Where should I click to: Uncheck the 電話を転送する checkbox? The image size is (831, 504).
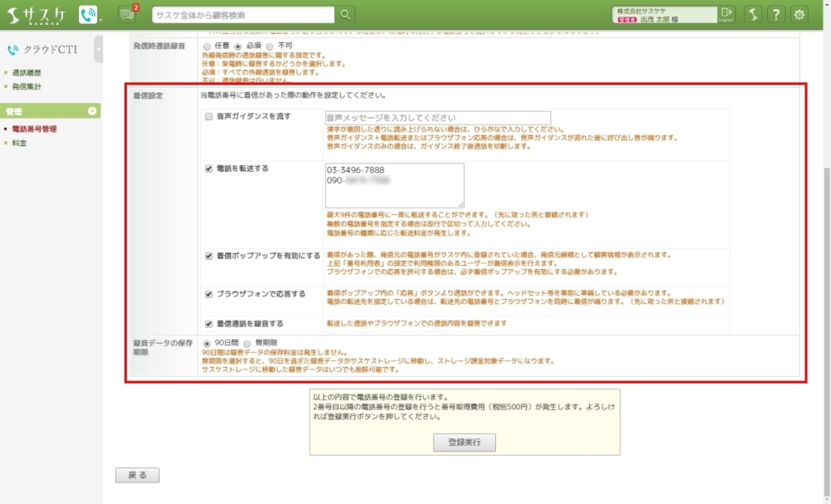click(209, 169)
